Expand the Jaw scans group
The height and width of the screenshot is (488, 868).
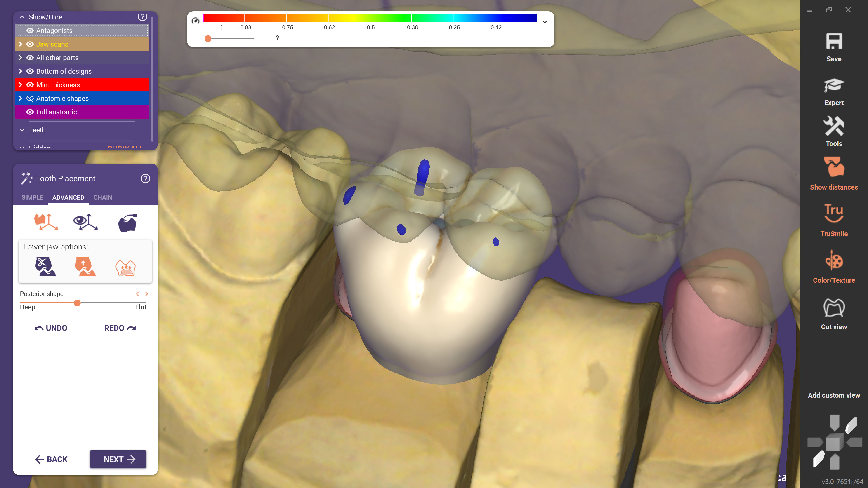tap(21, 44)
